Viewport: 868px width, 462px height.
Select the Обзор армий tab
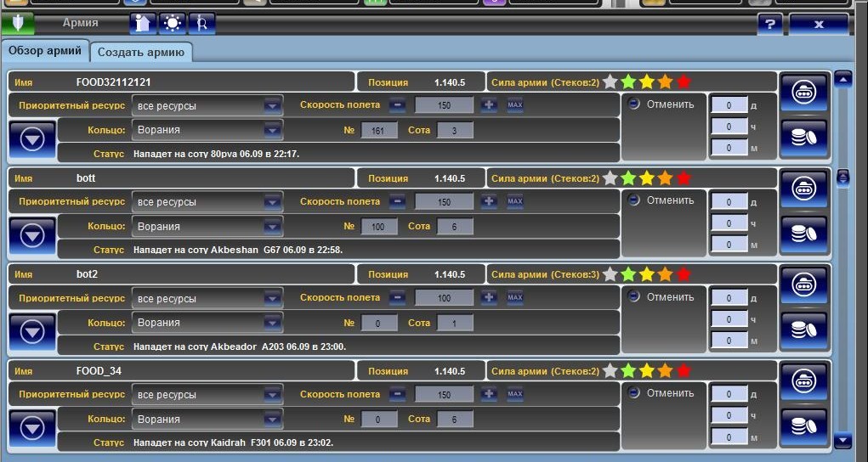pyautogui.click(x=45, y=51)
